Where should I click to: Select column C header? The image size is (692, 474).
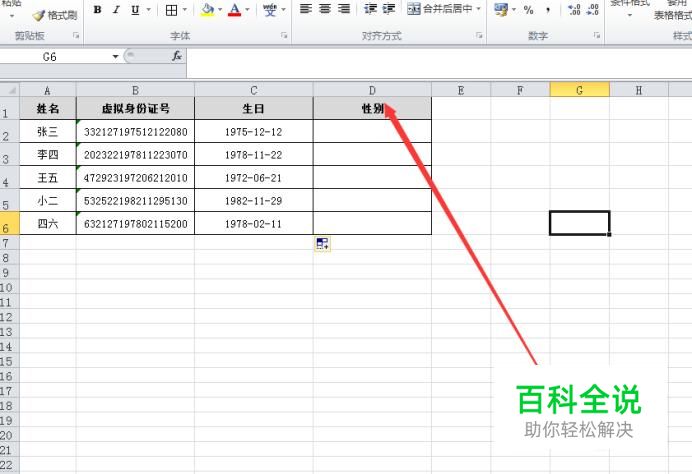click(x=254, y=90)
